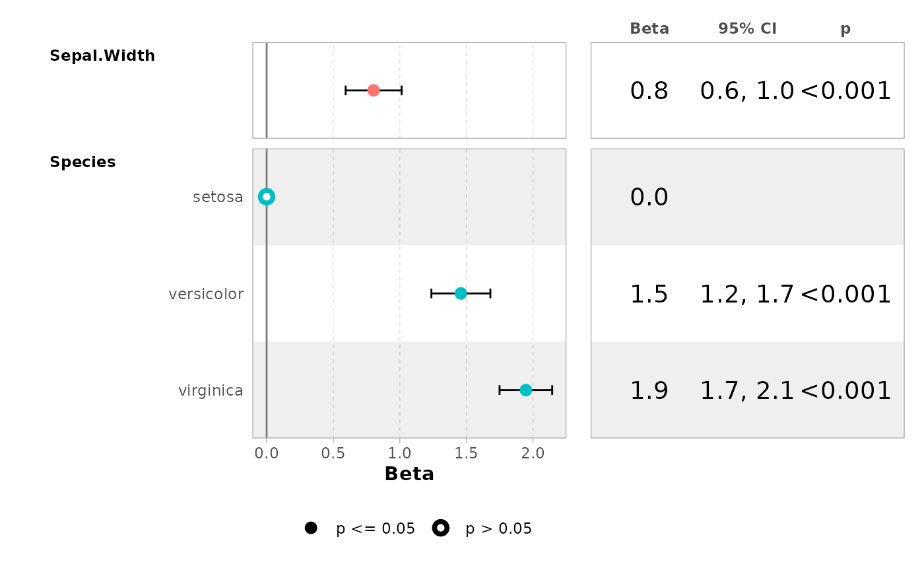Select the virginica confidence interval "1.7, 2.1"
This screenshot has height=572, width=924.
[746, 391]
